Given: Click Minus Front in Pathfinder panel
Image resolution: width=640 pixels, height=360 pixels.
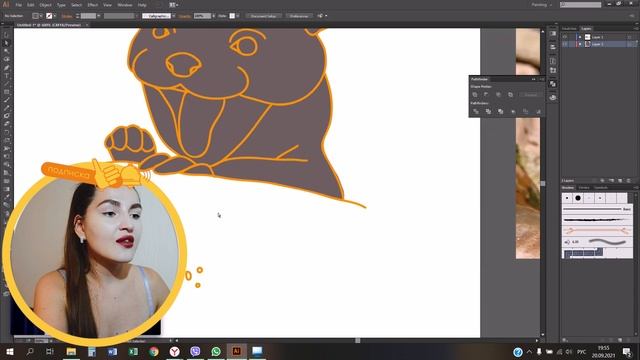Looking at the screenshot, I should click(486, 95).
